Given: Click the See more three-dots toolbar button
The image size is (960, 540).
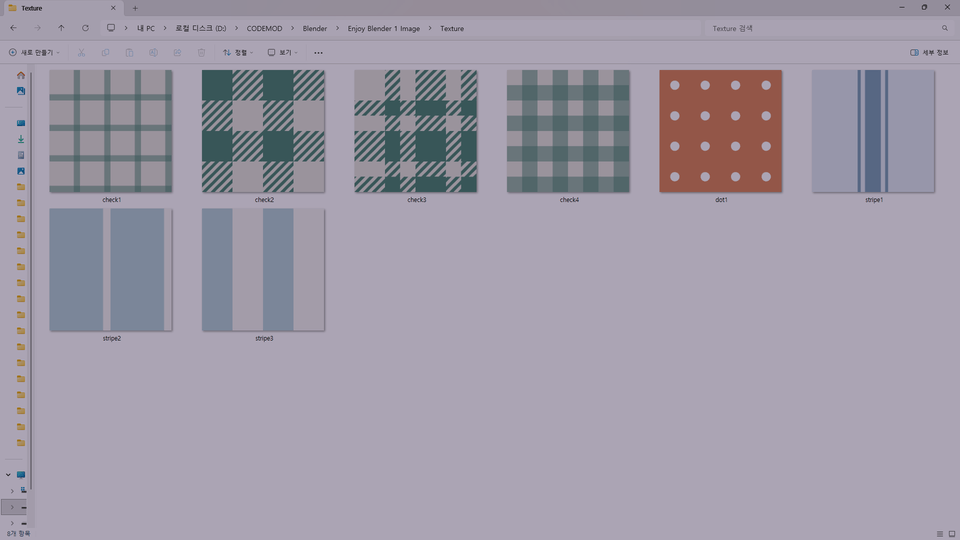Looking at the screenshot, I should 318,52.
